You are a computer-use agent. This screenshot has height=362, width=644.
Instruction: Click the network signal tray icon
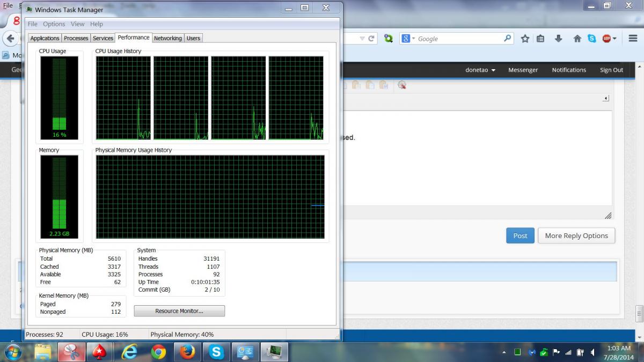point(569,352)
